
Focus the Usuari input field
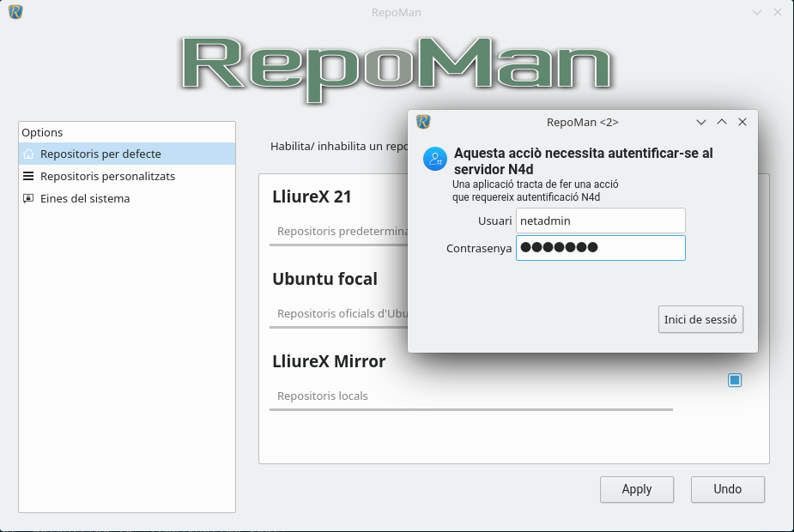[601, 221]
